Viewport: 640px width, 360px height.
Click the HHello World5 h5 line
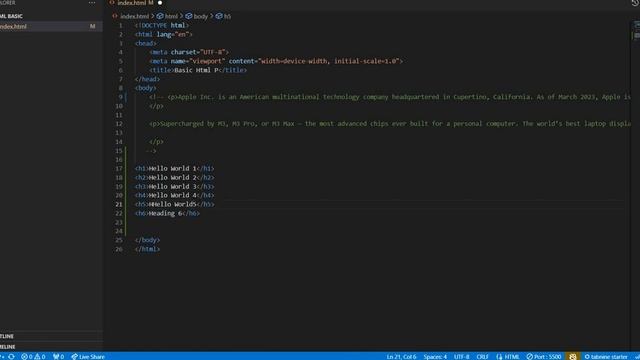[x=174, y=204]
